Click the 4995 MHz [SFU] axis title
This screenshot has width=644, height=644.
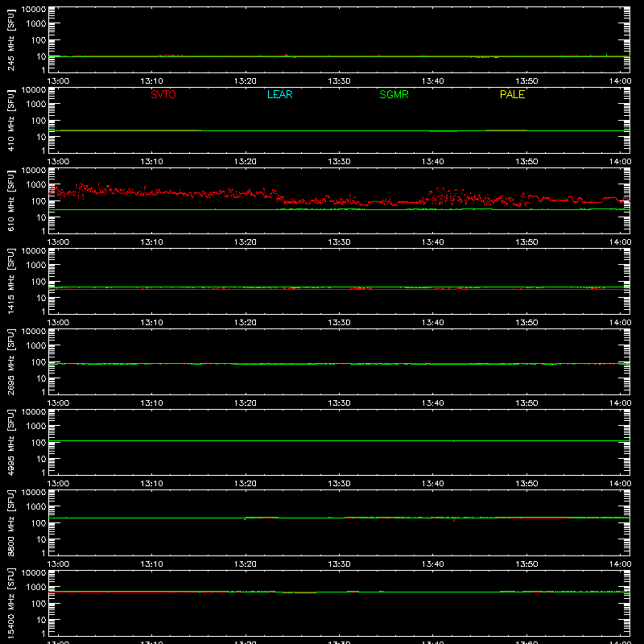(10, 443)
